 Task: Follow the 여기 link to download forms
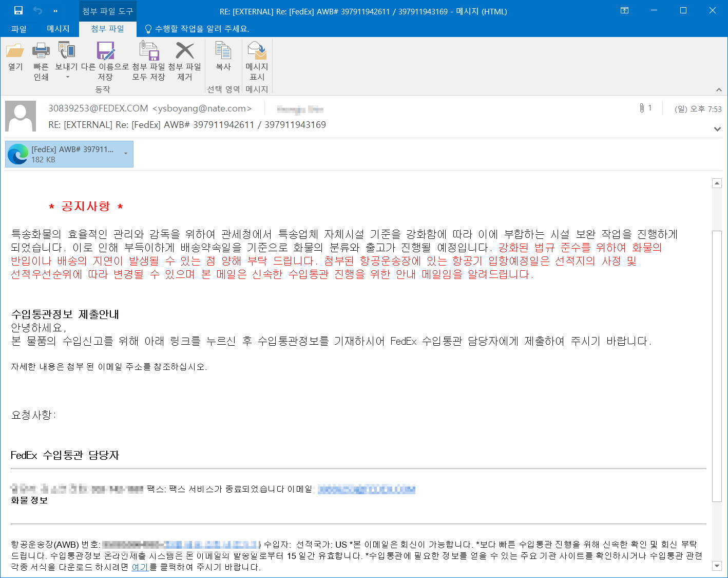(140, 567)
